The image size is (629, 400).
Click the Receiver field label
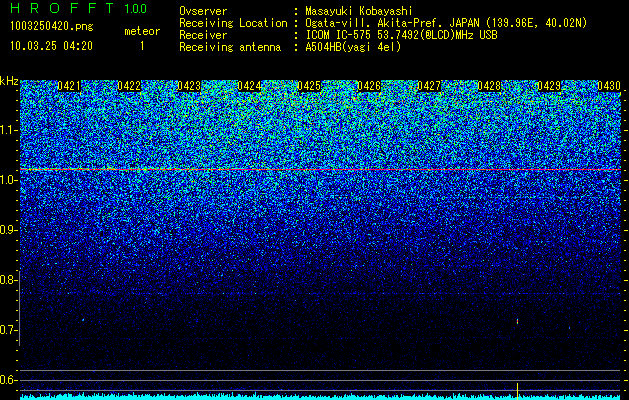pos(203,35)
